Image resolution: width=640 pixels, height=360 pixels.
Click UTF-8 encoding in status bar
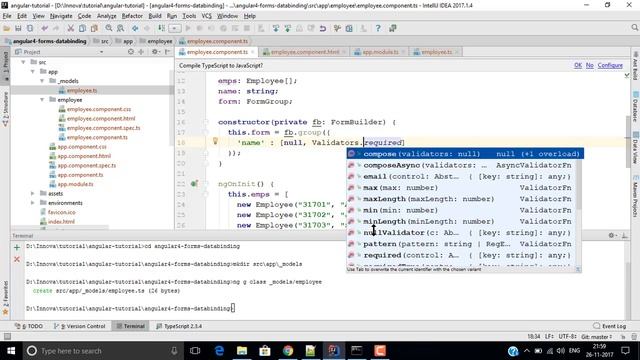pos(567,337)
